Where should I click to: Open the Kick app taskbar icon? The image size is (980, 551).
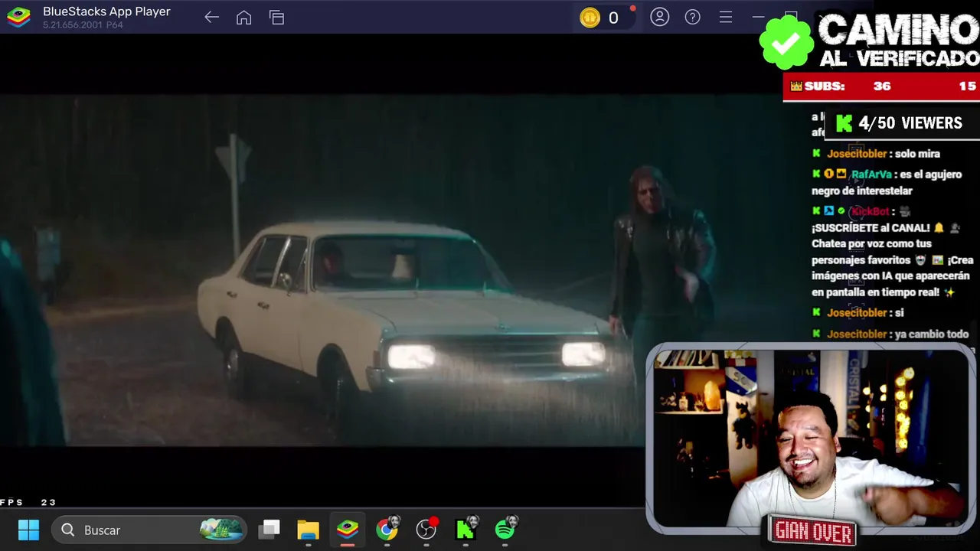pyautogui.click(x=465, y=530)
